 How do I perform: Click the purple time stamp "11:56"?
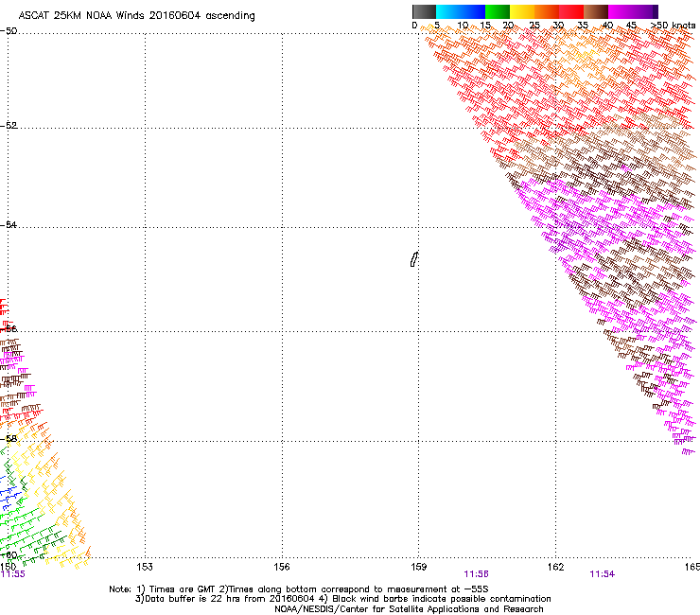[477, 574]
